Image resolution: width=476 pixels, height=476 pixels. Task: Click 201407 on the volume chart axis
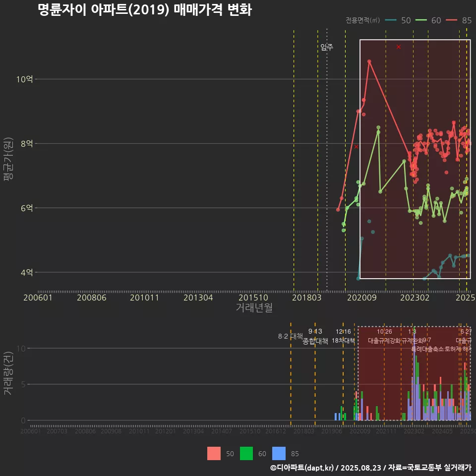[x=222, y=431]
